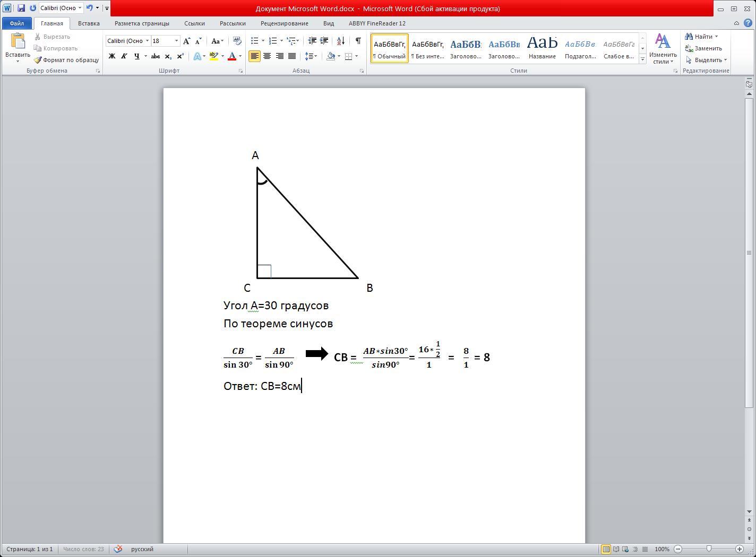Viewport: 756px width, 557px height.
Task: Open Change Styles (Изменить стили) menu
Action: [x=663, y=48]
